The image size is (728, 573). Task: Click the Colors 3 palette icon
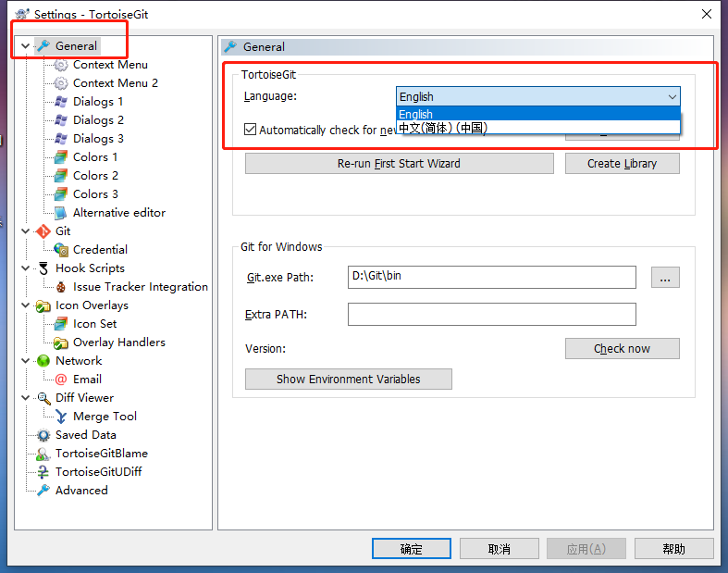click(61, 194)
